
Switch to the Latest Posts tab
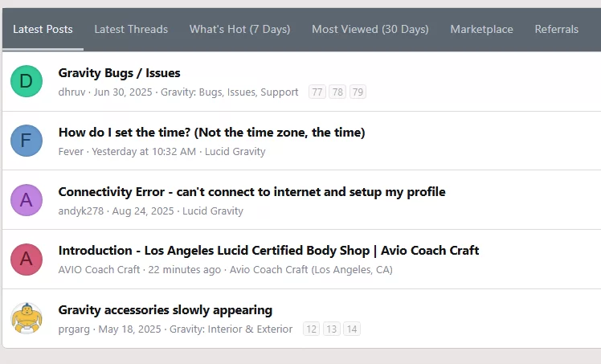coord(43,30)
